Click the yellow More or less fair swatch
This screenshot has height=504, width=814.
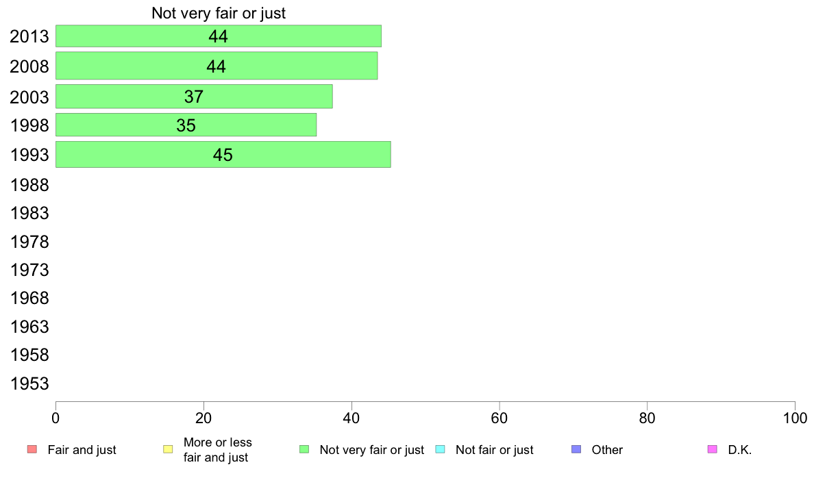click(168, 449)
